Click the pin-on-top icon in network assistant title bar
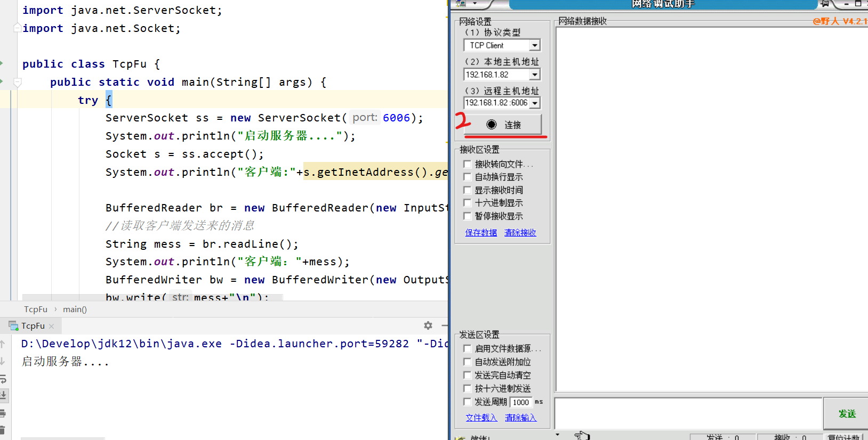 (x=825, y=3)
